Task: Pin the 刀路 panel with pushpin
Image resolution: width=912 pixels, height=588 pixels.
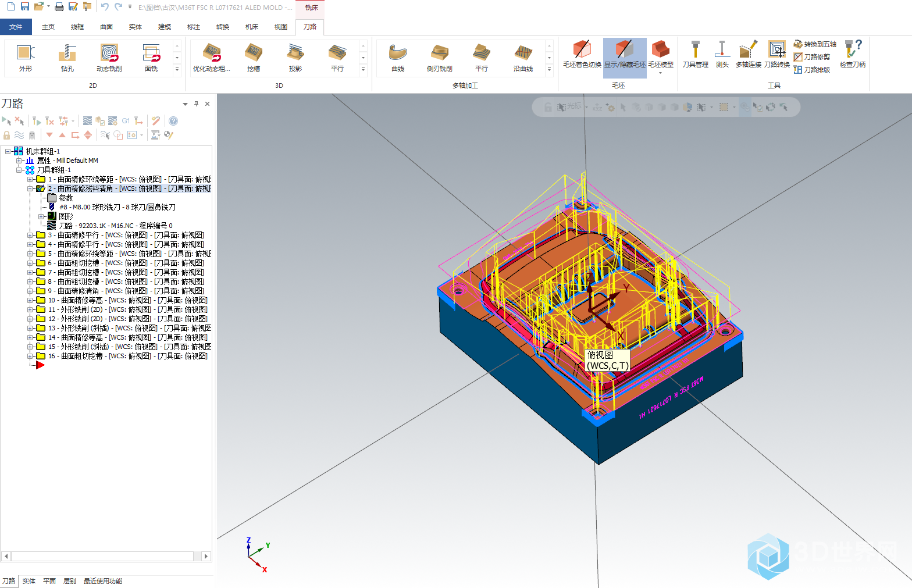Action: [197, 104]
